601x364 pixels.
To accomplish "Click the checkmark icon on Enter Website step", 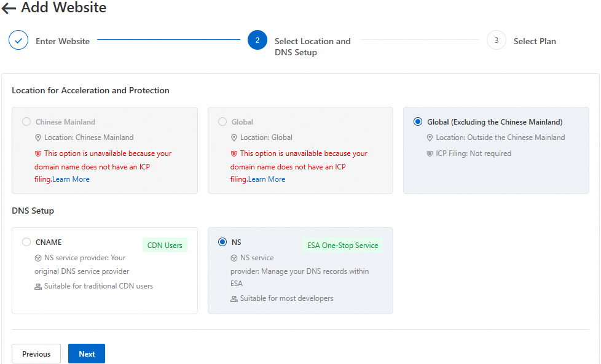I will click(x=18, y=39).
